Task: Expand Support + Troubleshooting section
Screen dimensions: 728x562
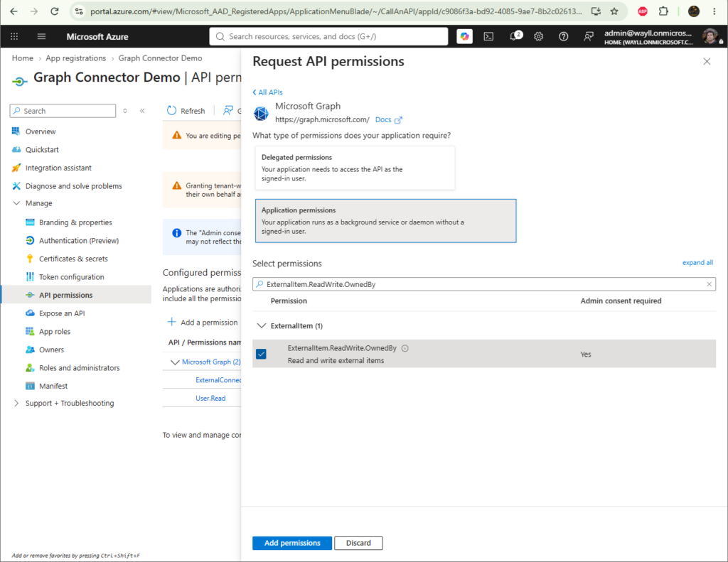Action: tap(16, 403)
